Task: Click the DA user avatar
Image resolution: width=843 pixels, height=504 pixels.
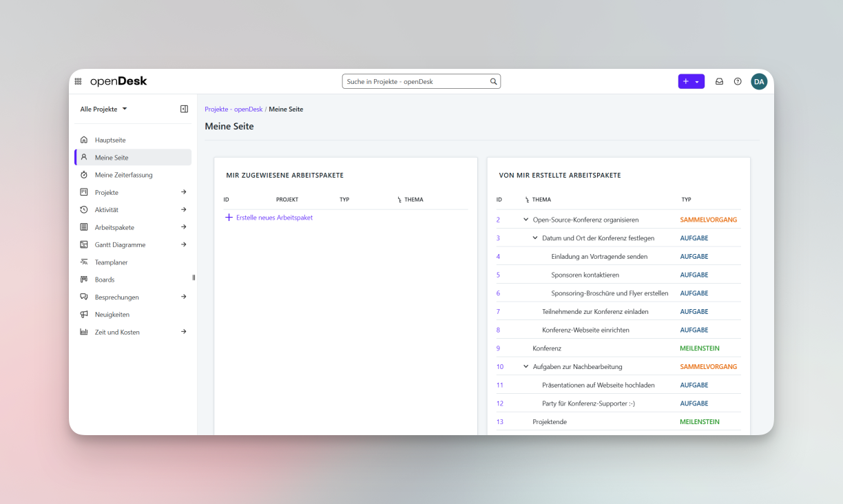Action: [759, 81]
